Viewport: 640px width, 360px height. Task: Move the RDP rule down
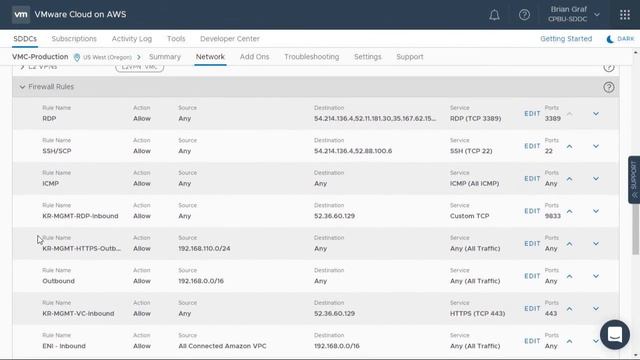pos(596,113)
